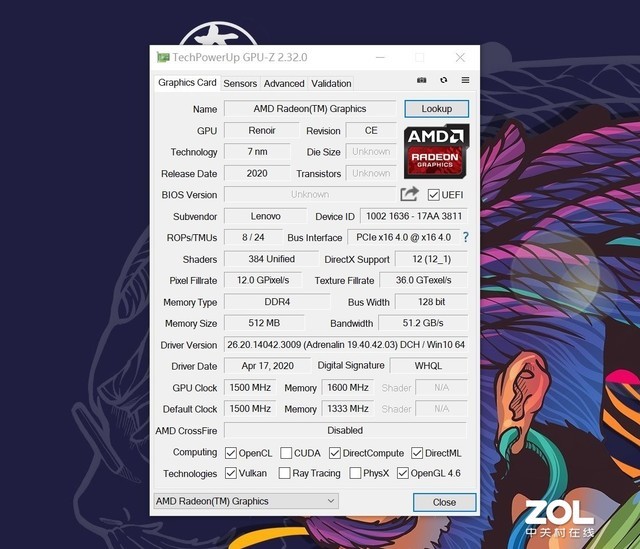This screenshot has width=640, height=549.
Task: Click the Pixel Fillrate 12.0 GPixel/s field
Action: tap(263, 280)
